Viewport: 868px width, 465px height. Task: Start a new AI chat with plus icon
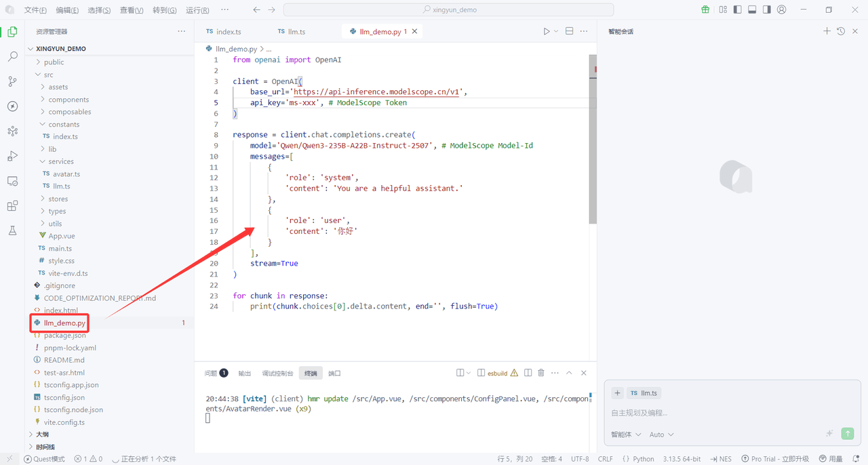tap(827, 31)
